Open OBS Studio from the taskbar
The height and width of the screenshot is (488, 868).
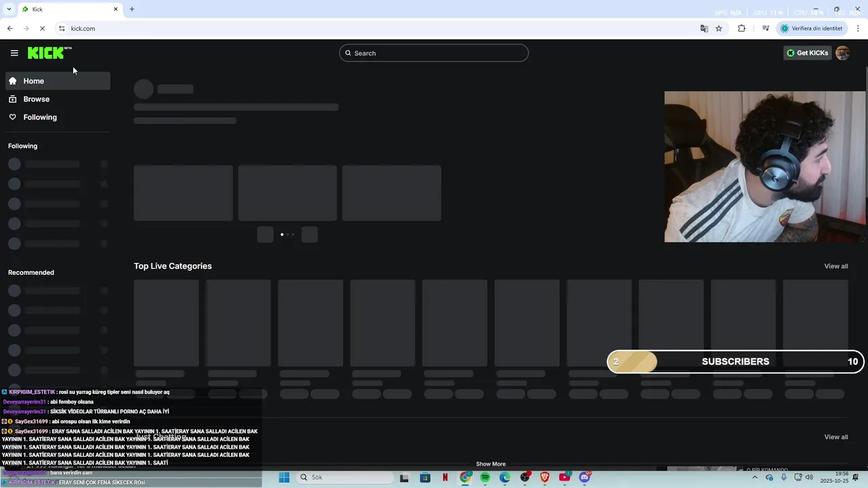(525, 477)
